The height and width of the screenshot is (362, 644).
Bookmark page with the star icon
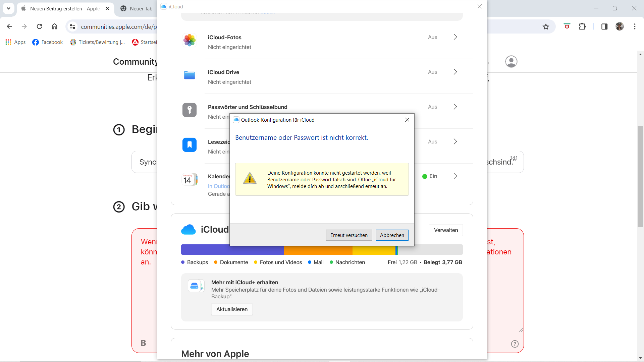(x=546, y=26)
